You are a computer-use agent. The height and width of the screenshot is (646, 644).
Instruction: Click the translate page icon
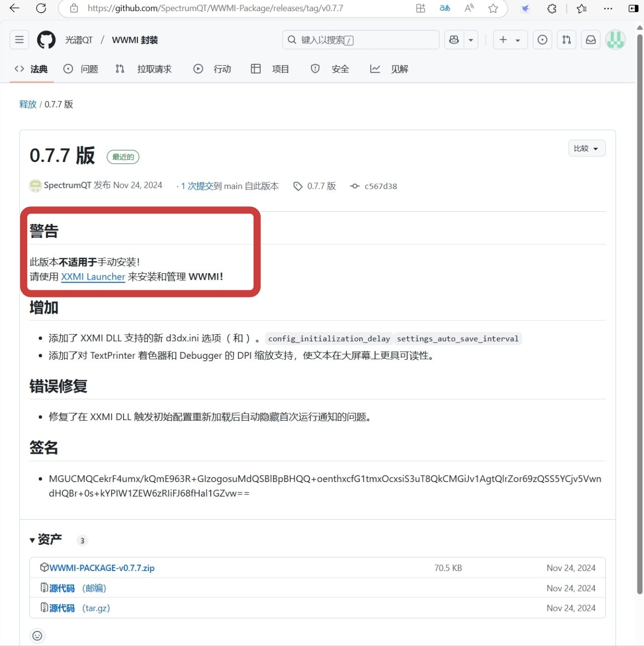click(x=445, y=8)
